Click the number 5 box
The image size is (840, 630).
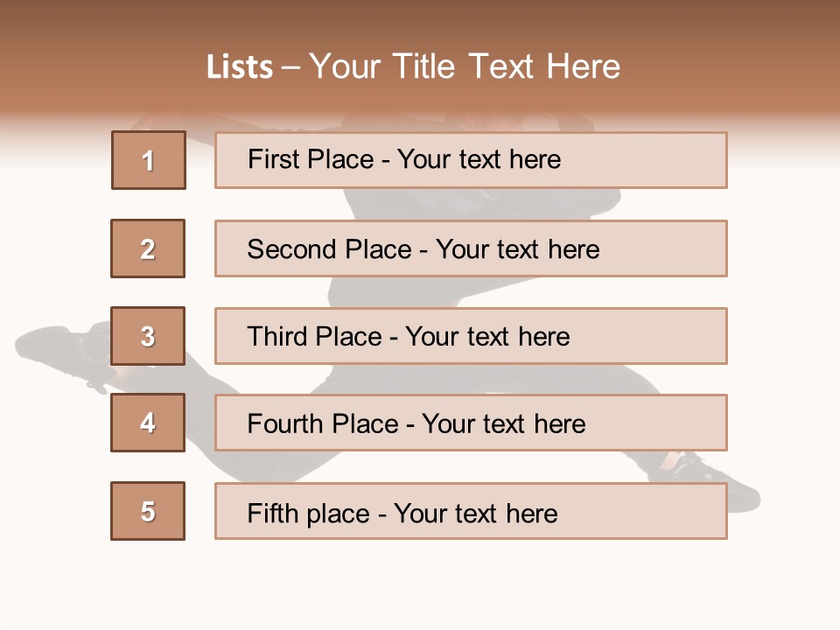(x=148, y=511)
